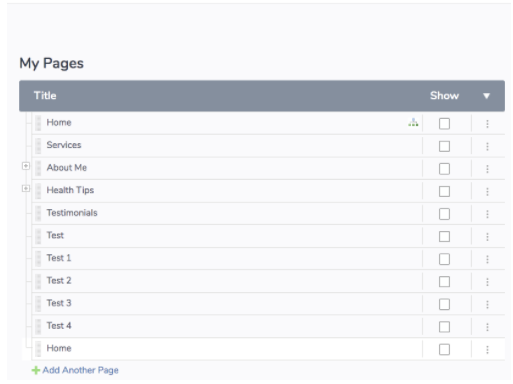Check the Show box for About Me
The image size is (513, 384).
coord(444,169)
